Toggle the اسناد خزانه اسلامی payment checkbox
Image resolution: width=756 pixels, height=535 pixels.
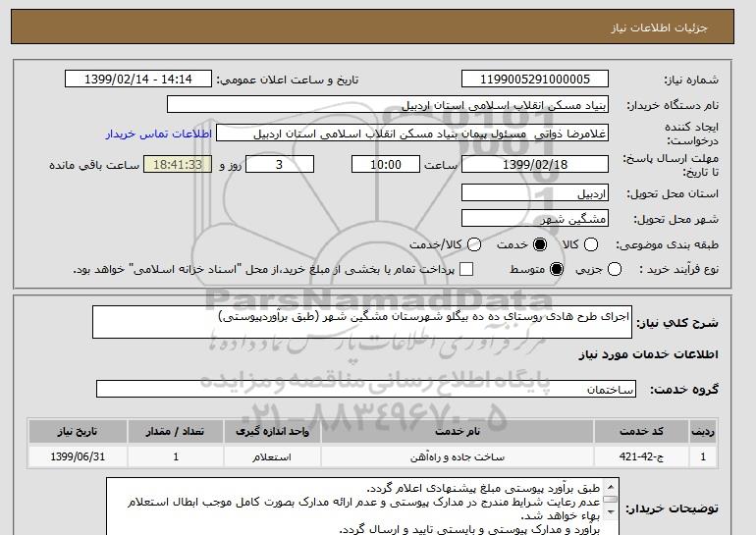(466, 269)
